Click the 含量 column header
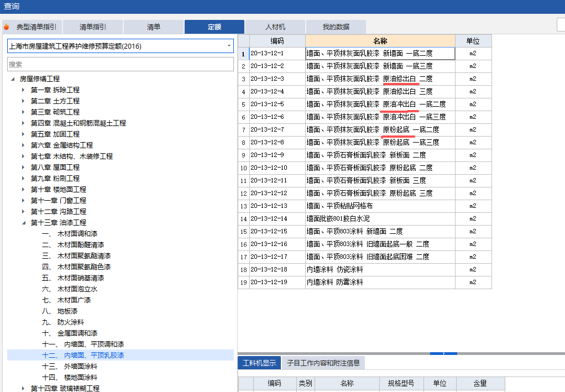This screenshot has width=565, height=392. coord(480,383)
